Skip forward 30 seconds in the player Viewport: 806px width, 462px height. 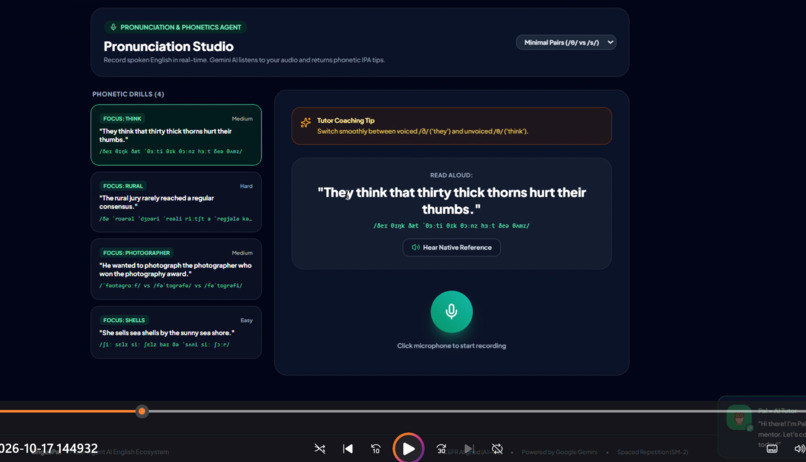point(441,449)
